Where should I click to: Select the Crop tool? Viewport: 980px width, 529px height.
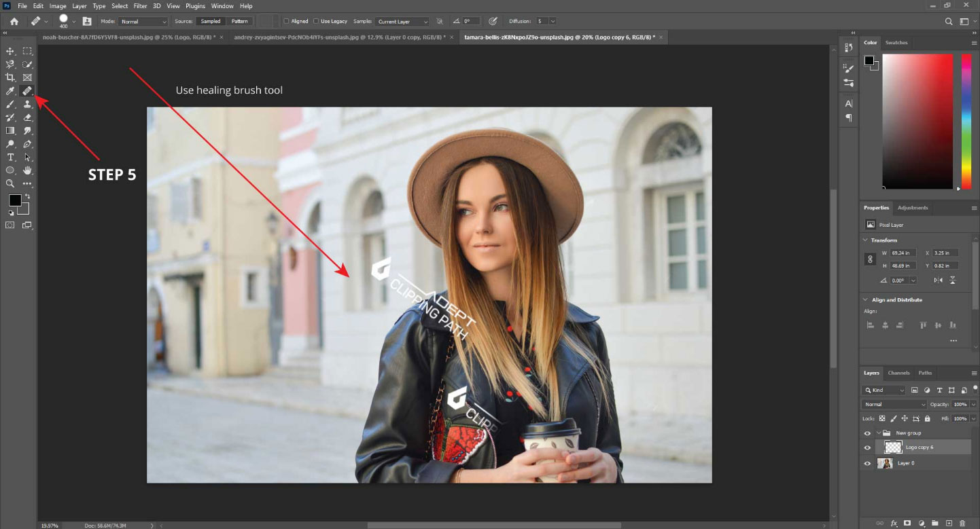point(10,77)
